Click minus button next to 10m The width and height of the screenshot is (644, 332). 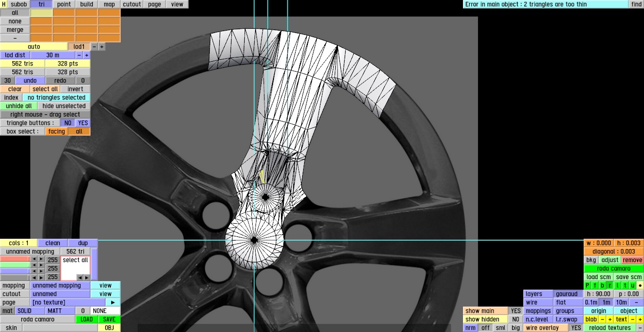tap(636, 302)
